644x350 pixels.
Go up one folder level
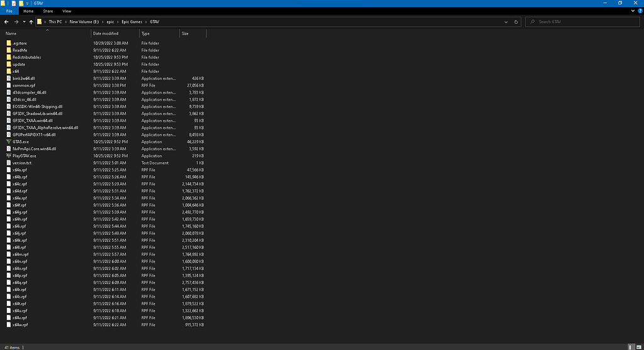(x=31, y=22)
